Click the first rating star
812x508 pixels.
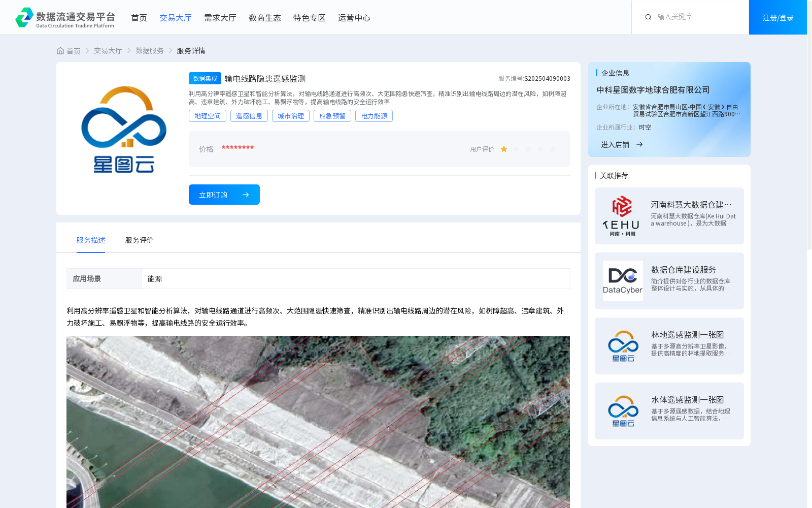(x=504, y=149)
